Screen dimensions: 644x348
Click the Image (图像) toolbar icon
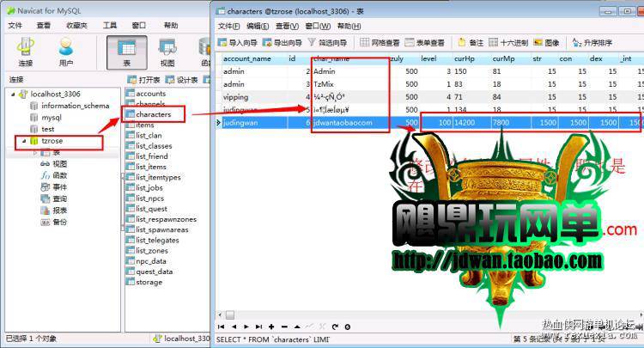[x=546, y=42]
